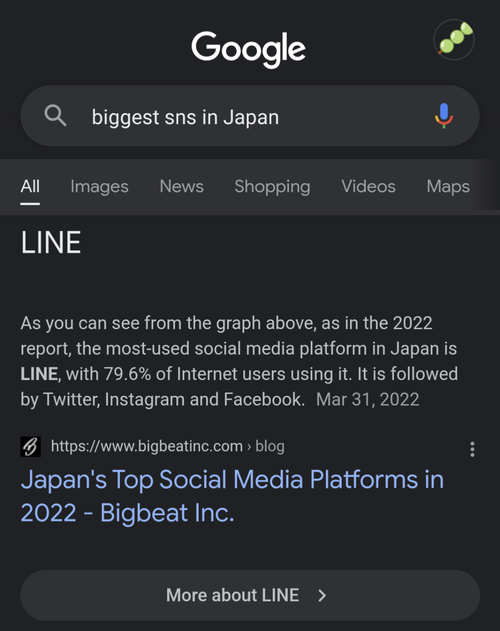
Task: Open the News tab
Action: pyautogui.click(x=182, y=187)
